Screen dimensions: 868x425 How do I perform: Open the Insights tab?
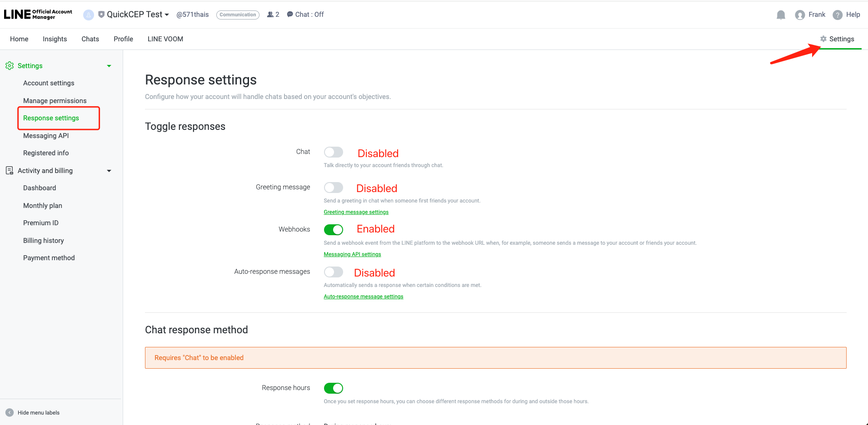[x=55, y=39]
